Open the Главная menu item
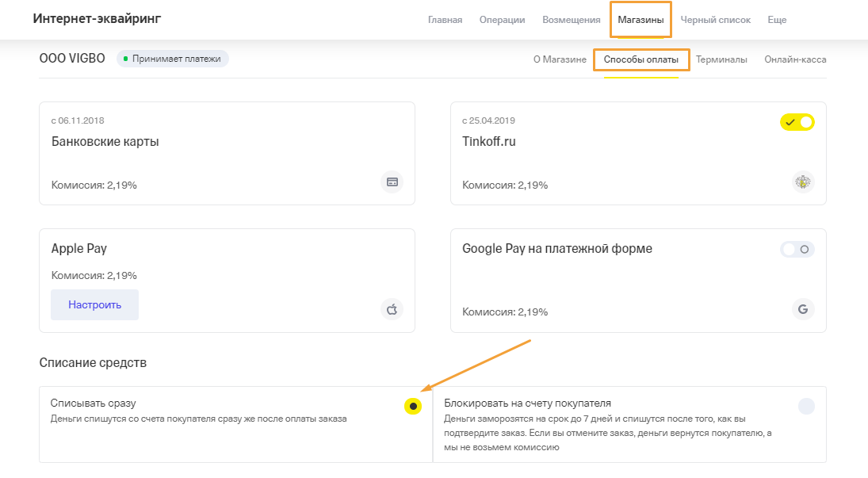868x478 pixels. coord(445,20)
